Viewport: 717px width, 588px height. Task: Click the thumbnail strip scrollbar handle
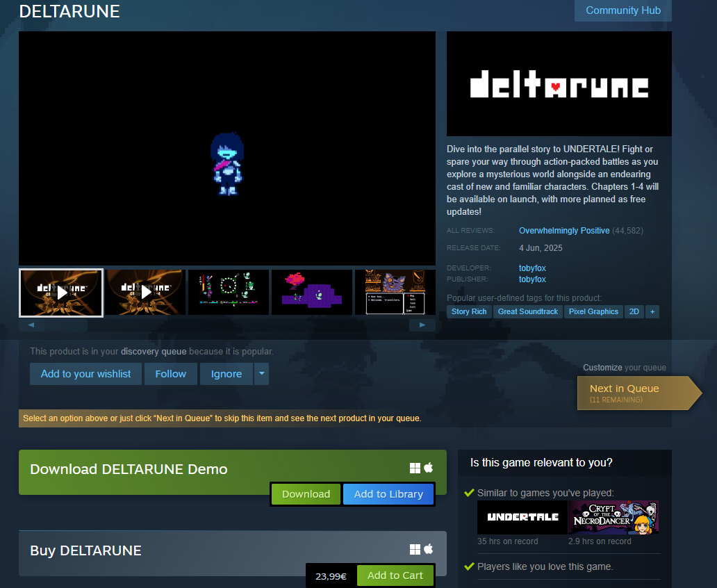(x=66, y=325)
